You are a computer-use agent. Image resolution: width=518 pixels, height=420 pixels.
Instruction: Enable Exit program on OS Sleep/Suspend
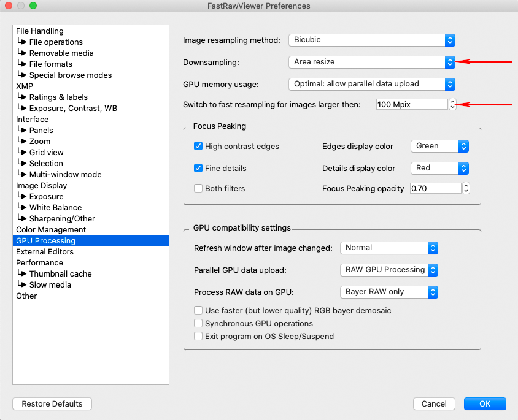pyautogui.click(x=198, y=337)
